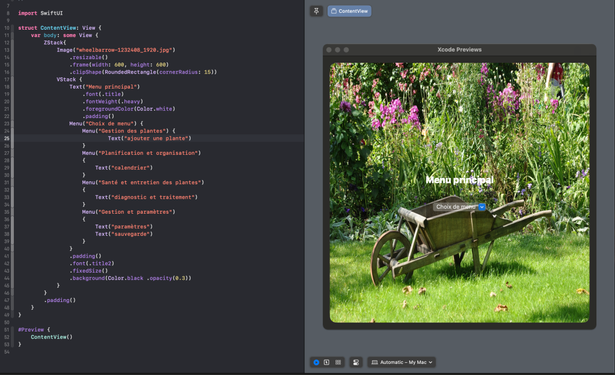Open the Automatic – My Mac device dropdown
615x375 pixels.
[402, 362]
